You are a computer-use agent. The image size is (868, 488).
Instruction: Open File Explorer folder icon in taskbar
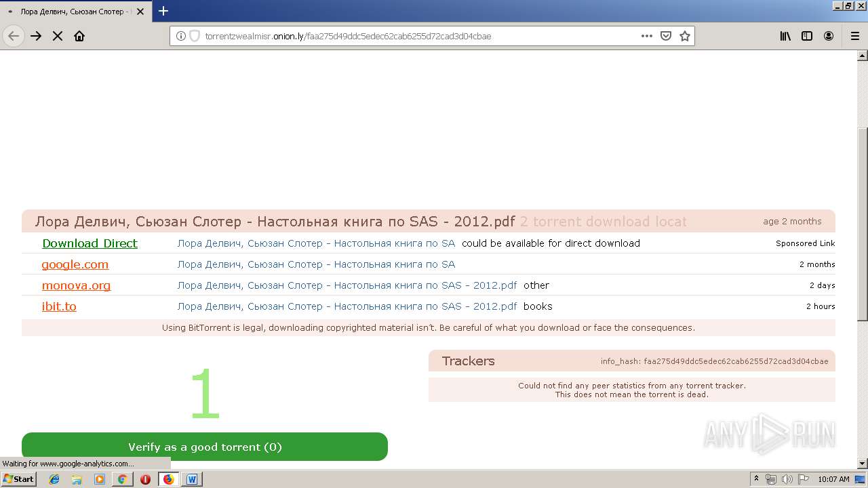tap(77, 479)
